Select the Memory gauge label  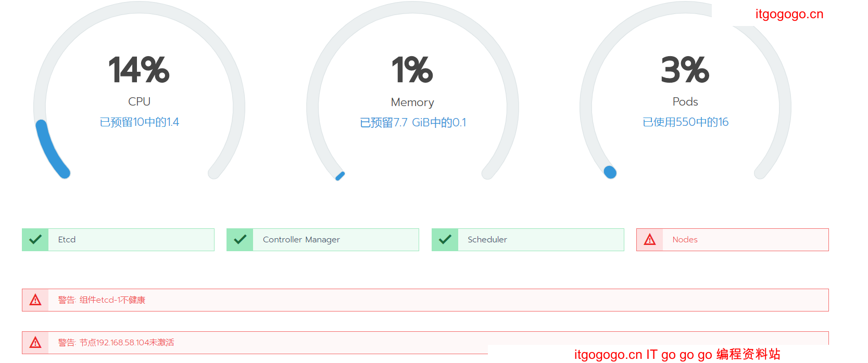point(412,102)
